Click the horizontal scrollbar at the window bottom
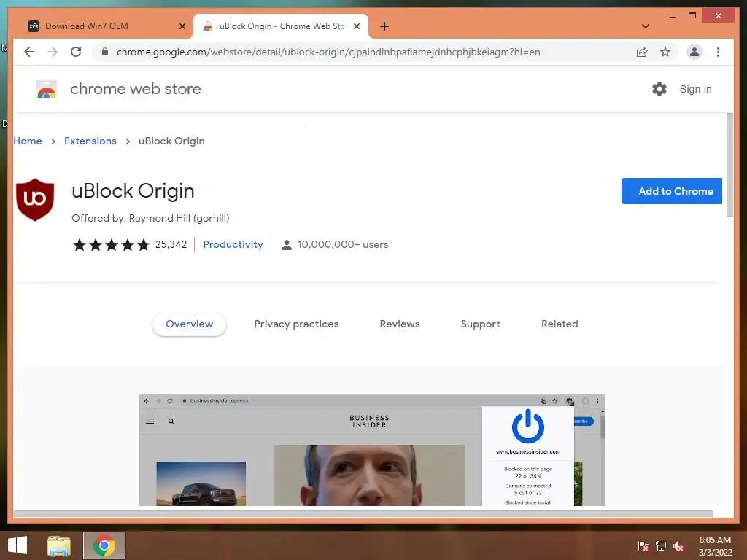The image size is (747, 560). (x=363, y=514)
